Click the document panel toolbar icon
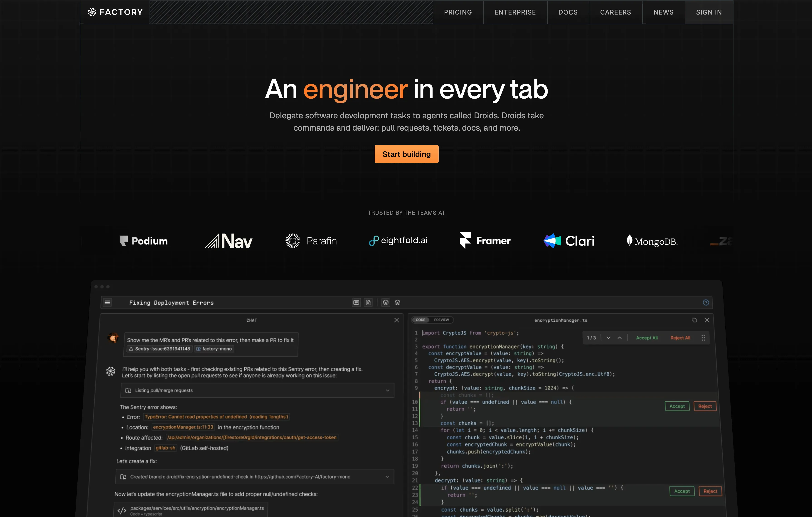The width and height of the screenshot is (812, 517). tap(368, 302)
